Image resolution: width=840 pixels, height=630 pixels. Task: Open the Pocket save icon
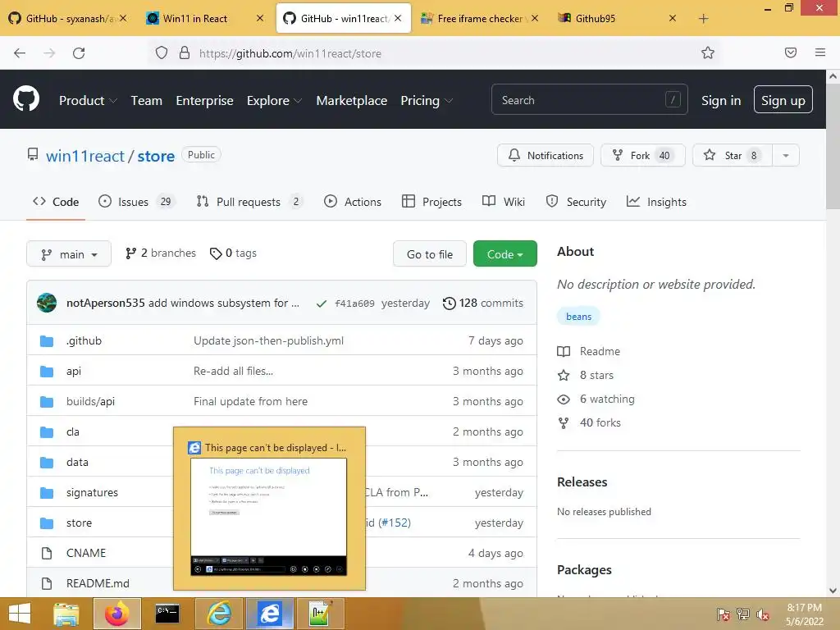[x=790, y=52]
